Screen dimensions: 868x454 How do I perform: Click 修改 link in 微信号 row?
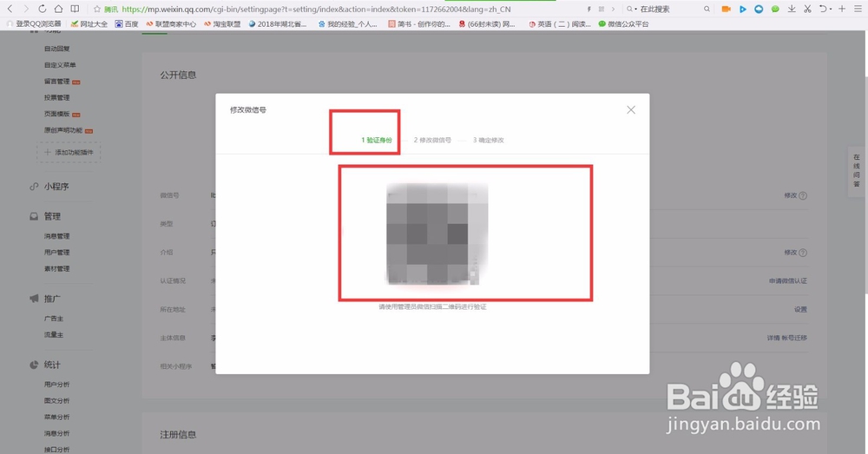pos(791,195)
